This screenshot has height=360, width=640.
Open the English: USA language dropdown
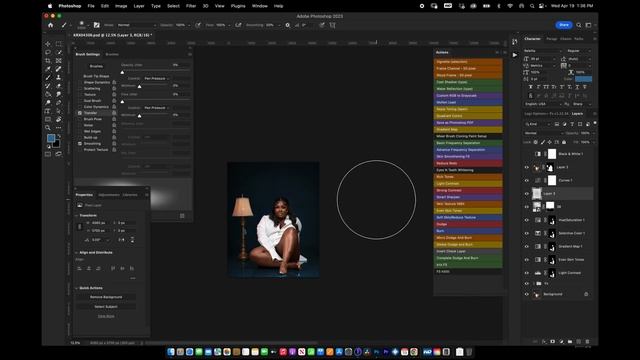tap(543, 104)
